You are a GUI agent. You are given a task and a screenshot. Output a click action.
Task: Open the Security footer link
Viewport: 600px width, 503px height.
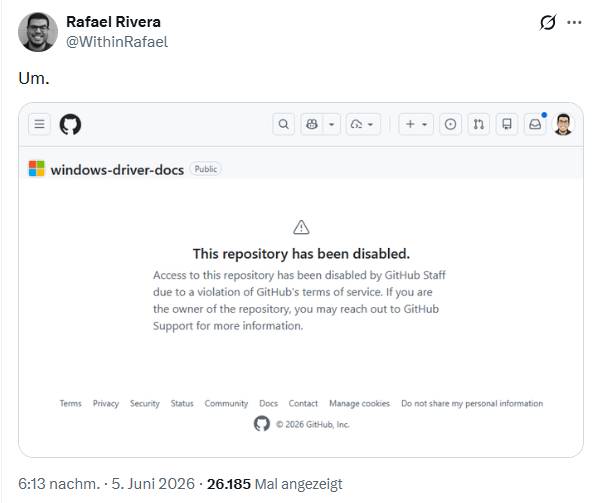pos(145,404)
